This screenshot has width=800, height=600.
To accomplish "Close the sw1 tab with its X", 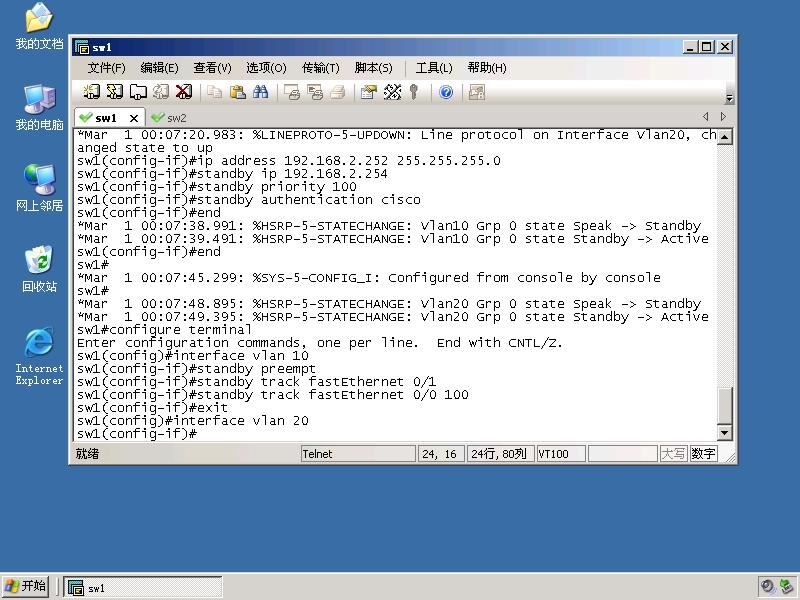I will [x=134, y=118].
